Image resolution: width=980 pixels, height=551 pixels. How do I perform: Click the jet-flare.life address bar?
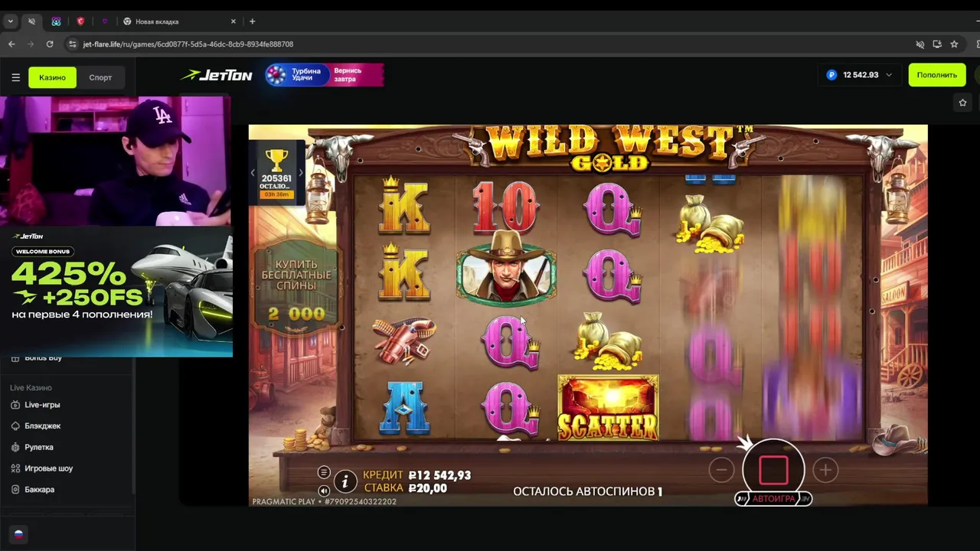tap(490, 44)
